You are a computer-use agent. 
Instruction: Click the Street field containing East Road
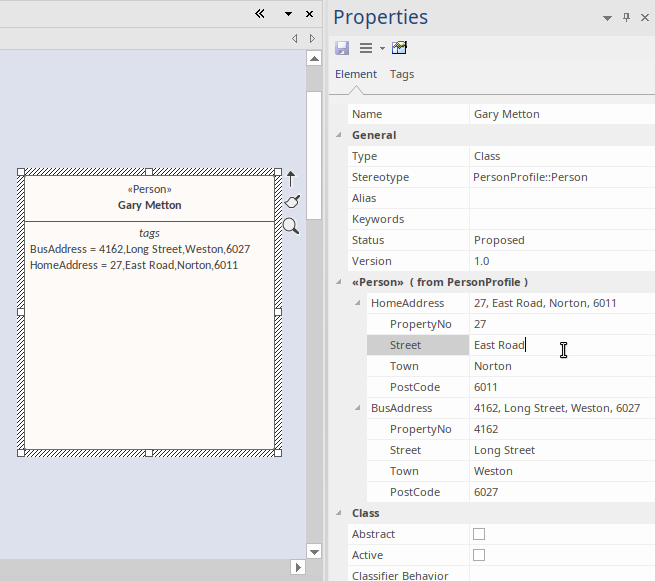(562, 345)
